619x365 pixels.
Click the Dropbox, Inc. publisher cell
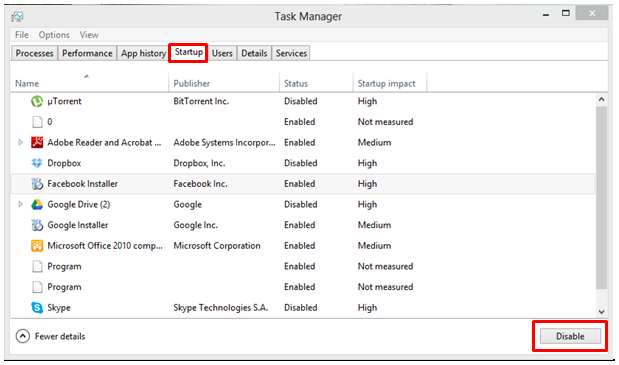199,163
